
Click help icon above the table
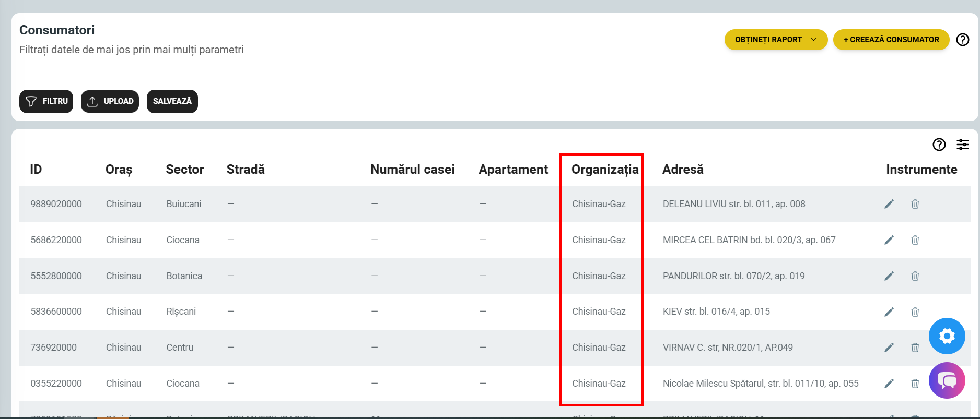click(x=939, y=145)
